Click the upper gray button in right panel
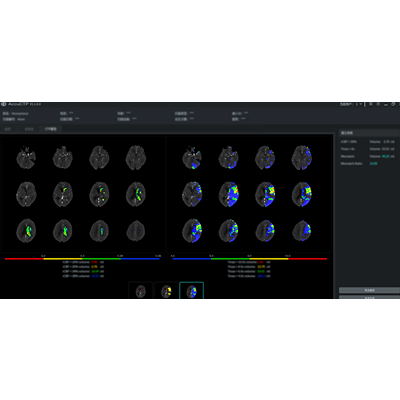The width and height of the screenshot is (400, 400). [369, 290]
